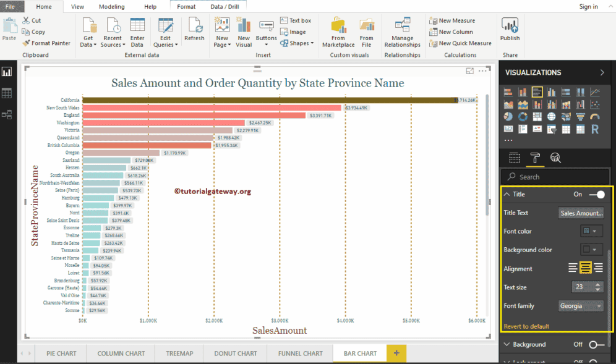Open the PIE CHART page tab
Viewport: 616px width, 364px height.
tap(60, 353)
